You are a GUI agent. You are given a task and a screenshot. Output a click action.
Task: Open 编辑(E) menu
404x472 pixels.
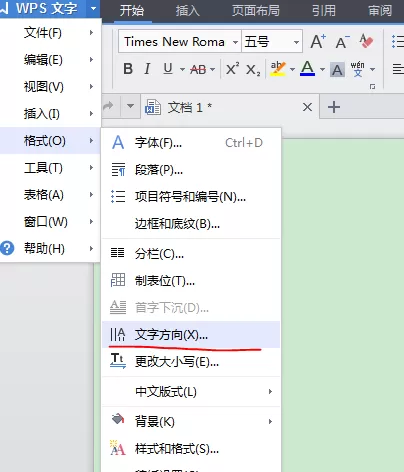(50, 60)
